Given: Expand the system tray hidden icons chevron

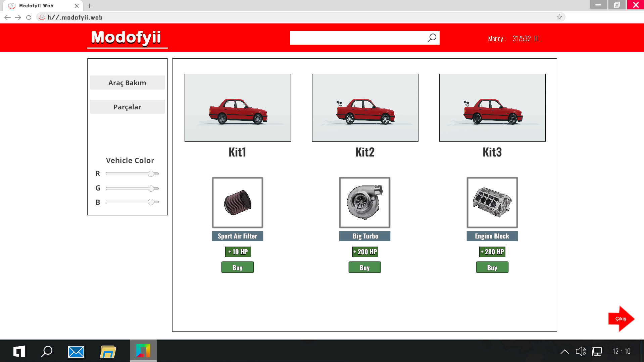Looking at the screenshot, I should point(564,351).
